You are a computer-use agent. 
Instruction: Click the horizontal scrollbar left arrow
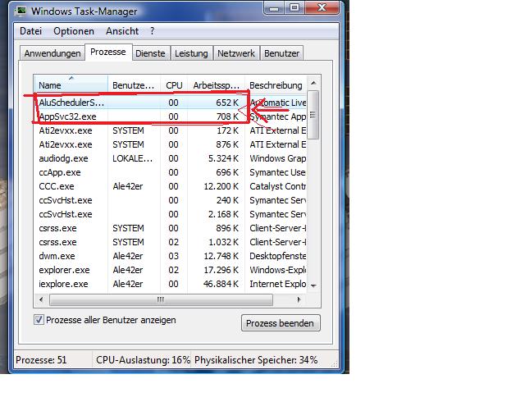[40, 299]
